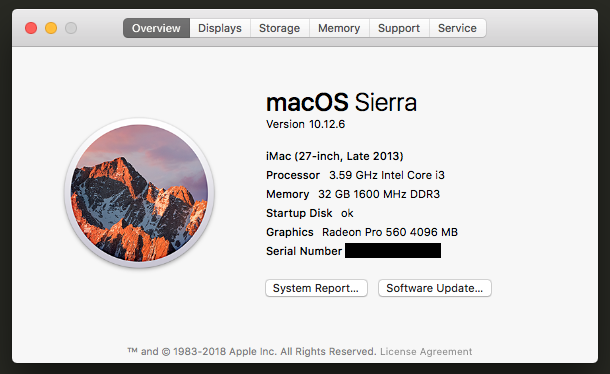Click the Graphics label
The width and height of the screenshot is (610, 374).
coord(290,232)
